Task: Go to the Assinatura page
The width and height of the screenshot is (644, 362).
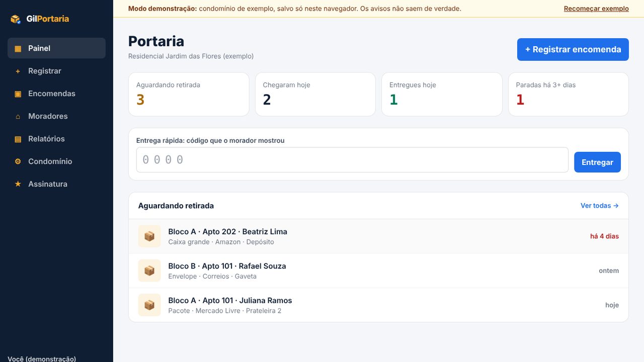Action: click(56, 184)
